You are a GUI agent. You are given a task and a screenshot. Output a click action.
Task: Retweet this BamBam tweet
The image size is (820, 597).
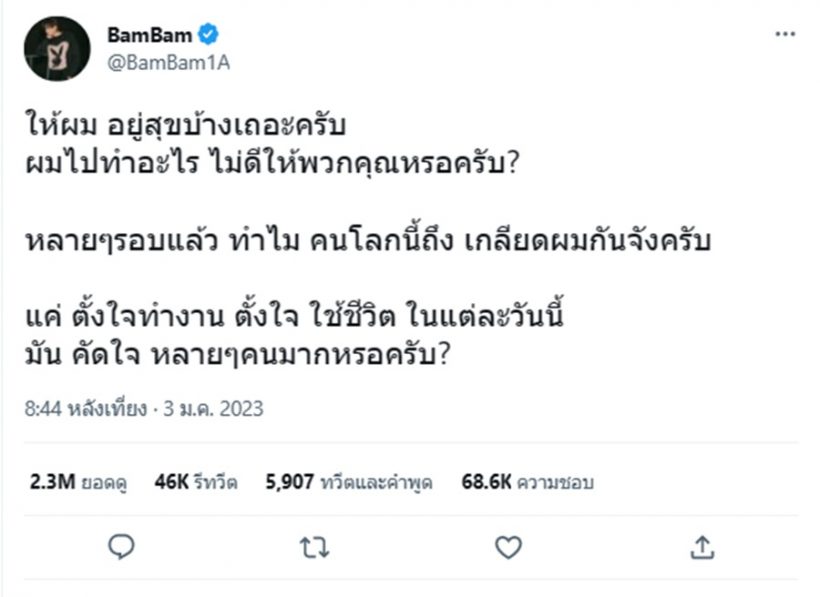pos(315,546)
